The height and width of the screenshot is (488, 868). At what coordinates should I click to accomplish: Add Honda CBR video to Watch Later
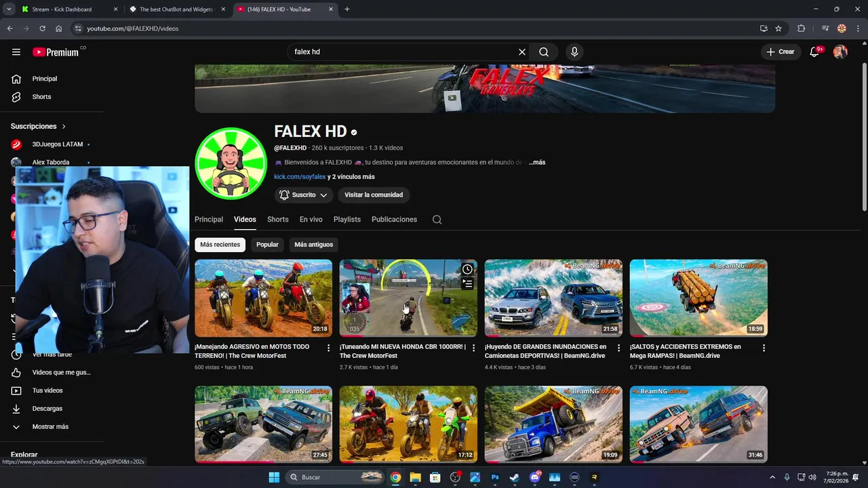pos(467,270)
